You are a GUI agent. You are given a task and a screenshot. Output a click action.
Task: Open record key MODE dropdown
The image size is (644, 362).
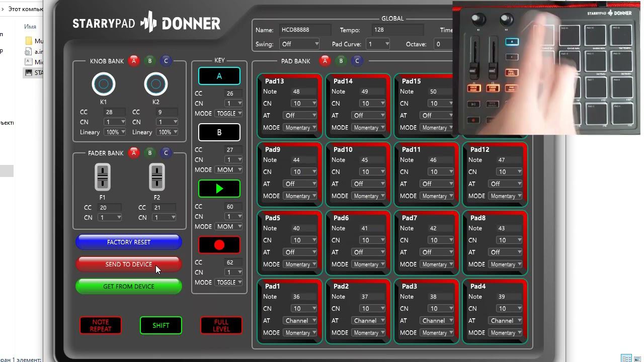coord(229,283)
